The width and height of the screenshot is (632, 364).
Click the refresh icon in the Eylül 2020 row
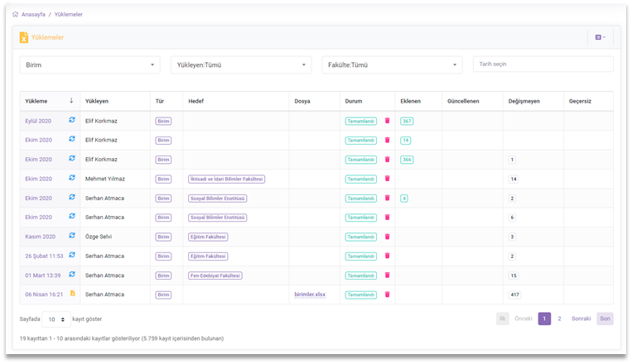[x=72, y=121]
